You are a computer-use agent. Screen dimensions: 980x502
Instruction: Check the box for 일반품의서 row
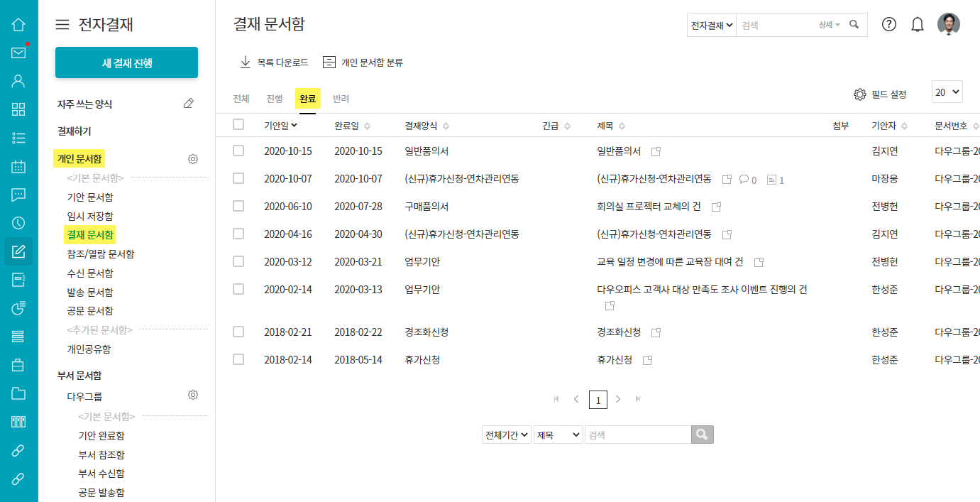(x=238, y=151)
